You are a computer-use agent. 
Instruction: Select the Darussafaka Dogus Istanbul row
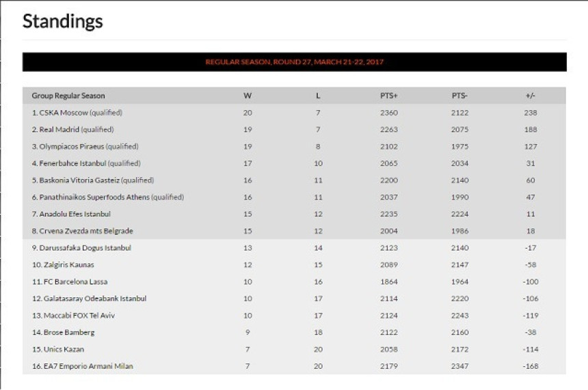click(294, 248)
